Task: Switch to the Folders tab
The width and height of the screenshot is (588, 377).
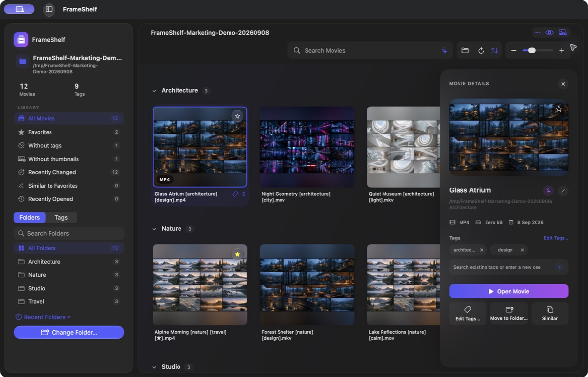Action: [x=29, y=217]
